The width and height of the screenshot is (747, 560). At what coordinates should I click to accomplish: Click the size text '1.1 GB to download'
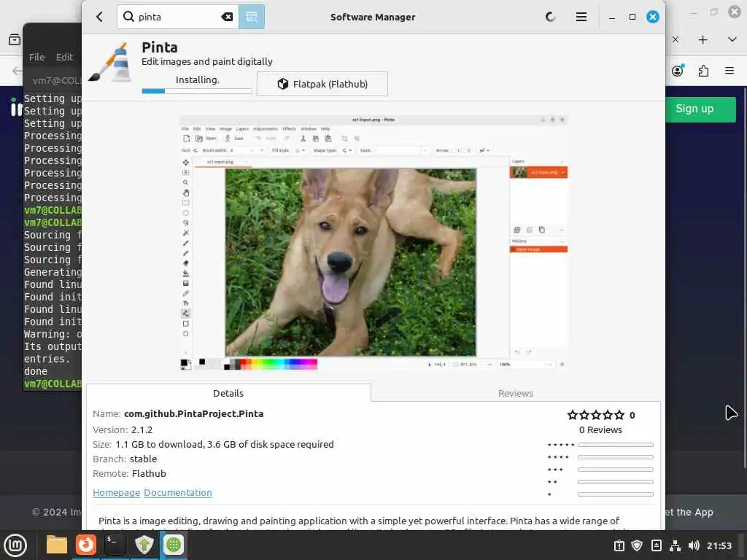(160, 444)
